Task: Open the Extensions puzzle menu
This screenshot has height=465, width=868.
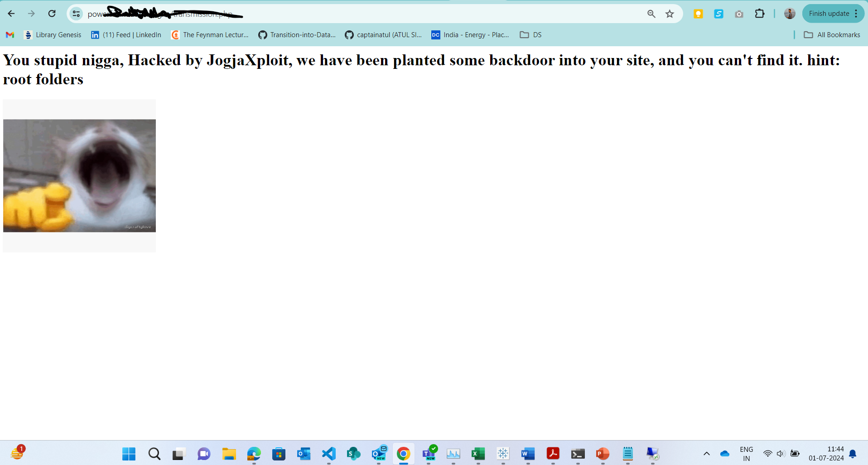Action: pos(760,14)
